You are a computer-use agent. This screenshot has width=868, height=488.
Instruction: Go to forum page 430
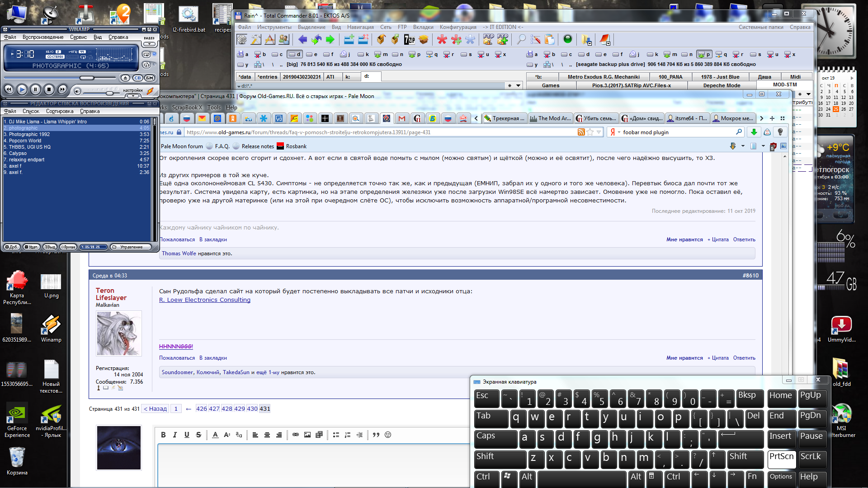252,408
